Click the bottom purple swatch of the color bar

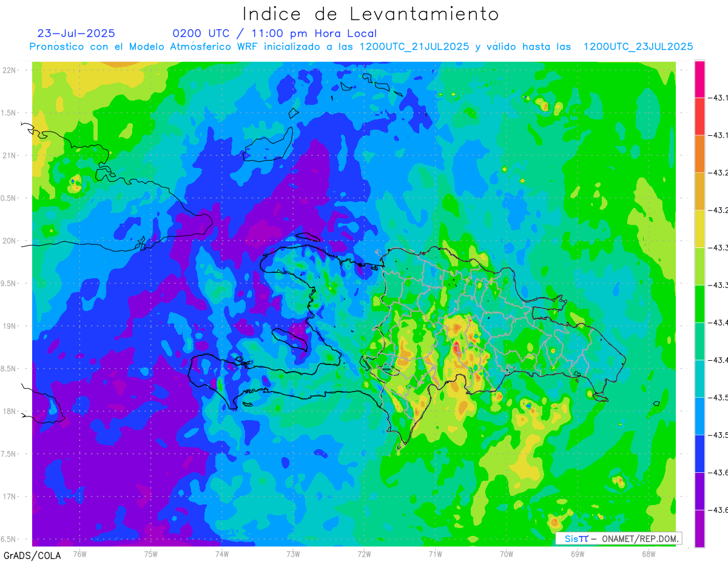[x=699, y=529]
